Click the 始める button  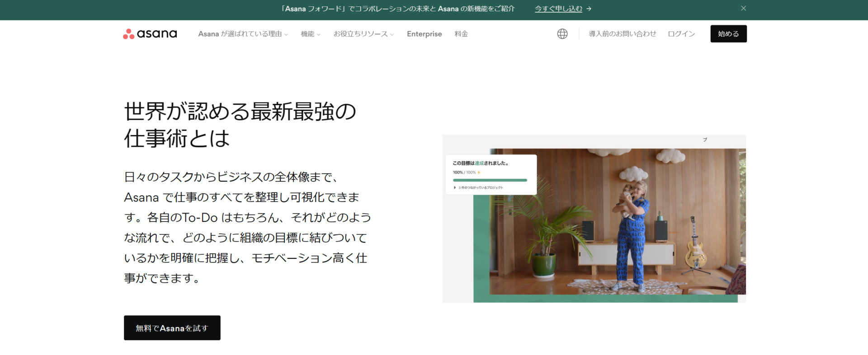pyautogui.click(x=728, y=34)
